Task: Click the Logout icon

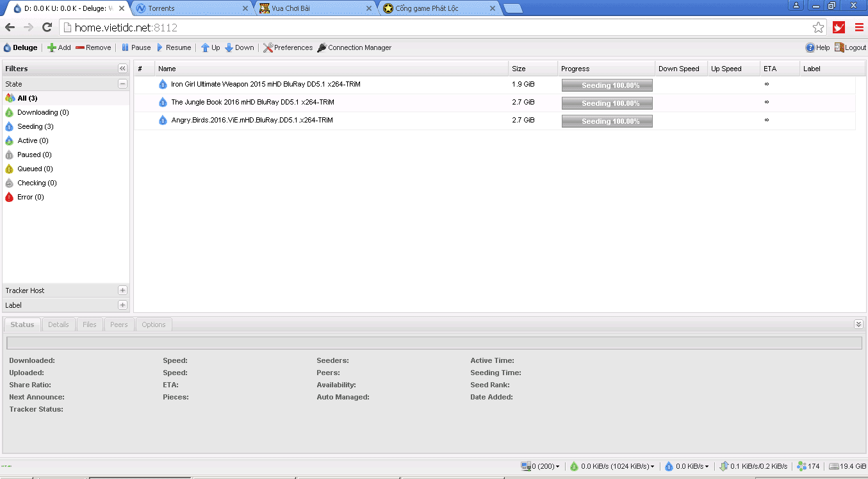Action: [x=839, y=47]
